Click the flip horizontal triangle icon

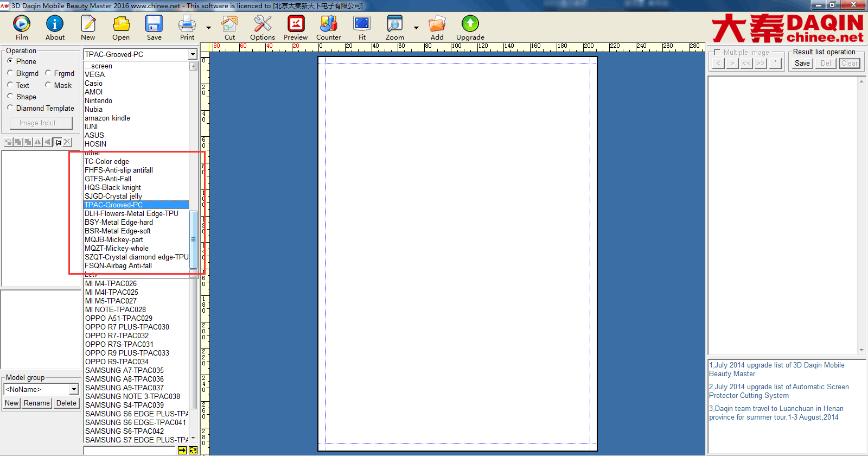(38, 142)
